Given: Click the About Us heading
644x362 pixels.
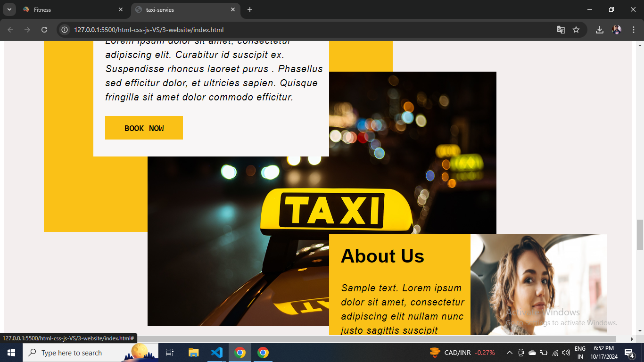Looking at the screenshot, I should coord(382,256).
